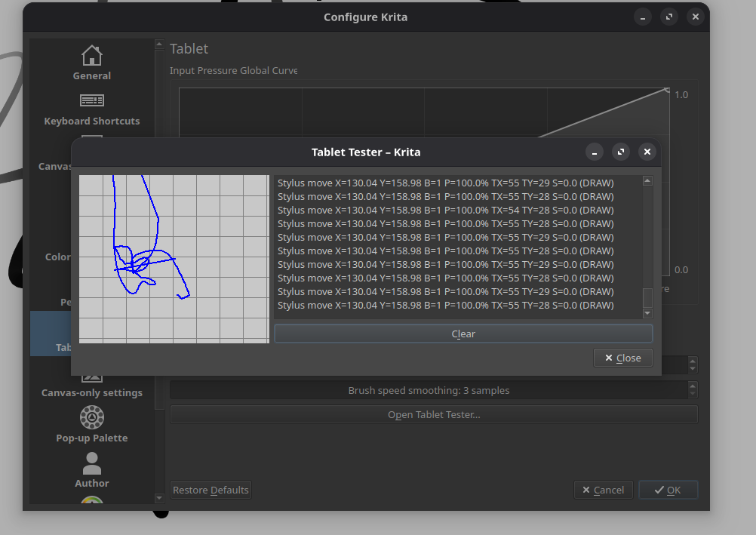The width and height of the screenshot is (756, 535).
Task: Click the sidebar scroll-down arrow
Action: (x=159, y=498)
